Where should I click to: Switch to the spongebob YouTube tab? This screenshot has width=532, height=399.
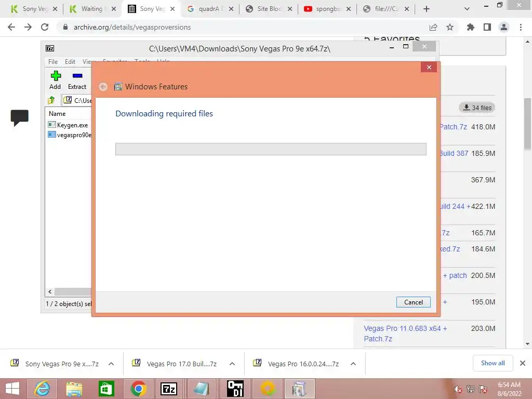coord(327,9)
